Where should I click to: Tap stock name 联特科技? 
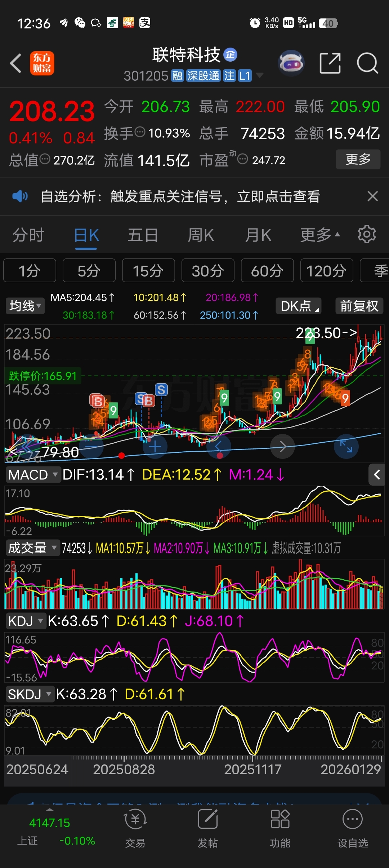(x=186, y=55)
